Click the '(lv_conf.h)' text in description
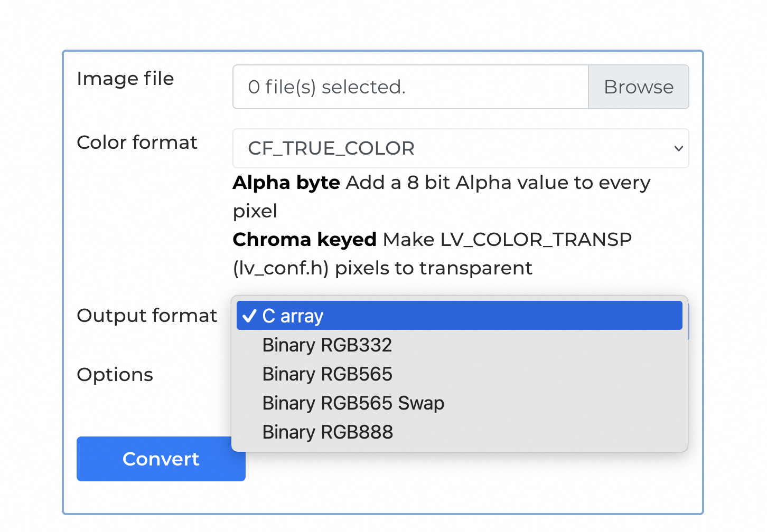The image size is (767, 532). coord(280,268)
